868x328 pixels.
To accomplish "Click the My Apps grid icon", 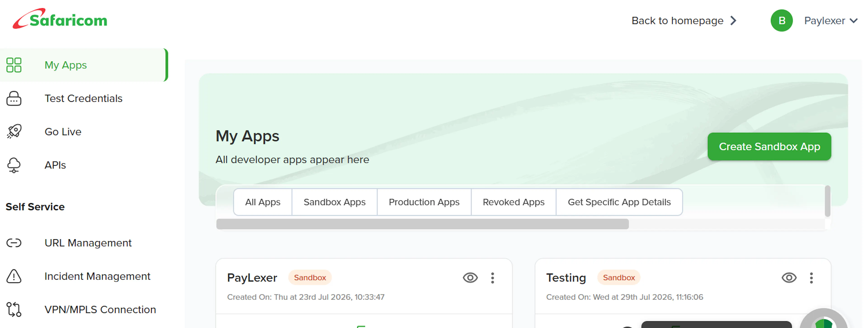I will pyautogui.click(x=14, y=65).
